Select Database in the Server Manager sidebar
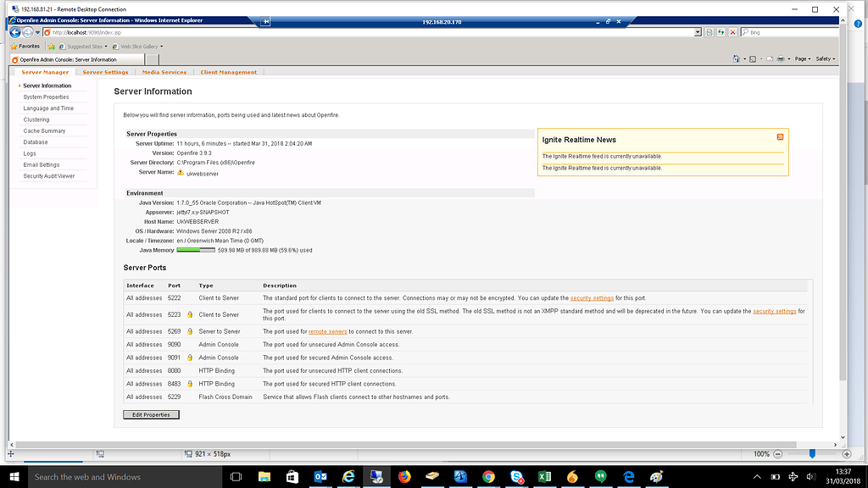The height and width of the screenshot is (488, 868). tap(34, 142)
